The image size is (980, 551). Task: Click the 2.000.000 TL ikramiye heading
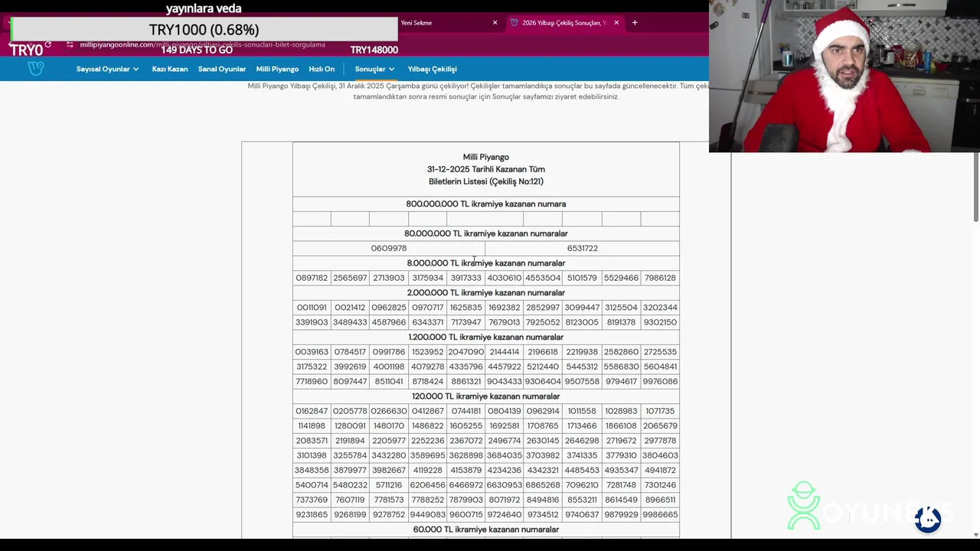(485, 292)
